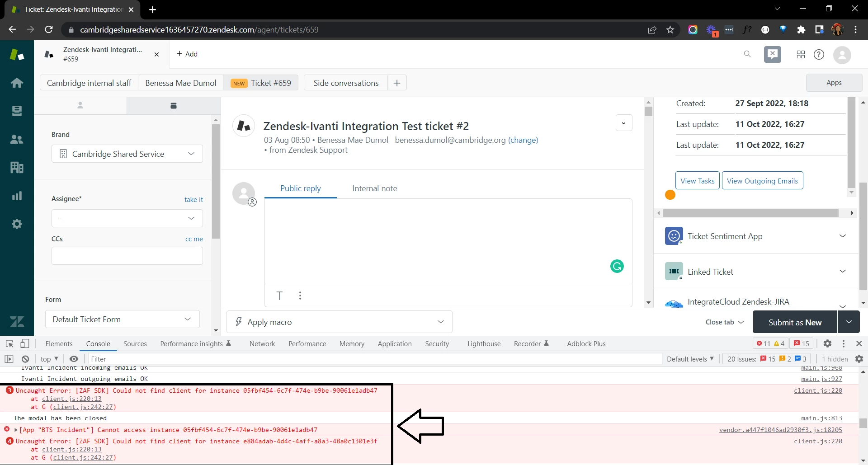Open composer more options dots
The image size is (868, 465).
[300, 296]
